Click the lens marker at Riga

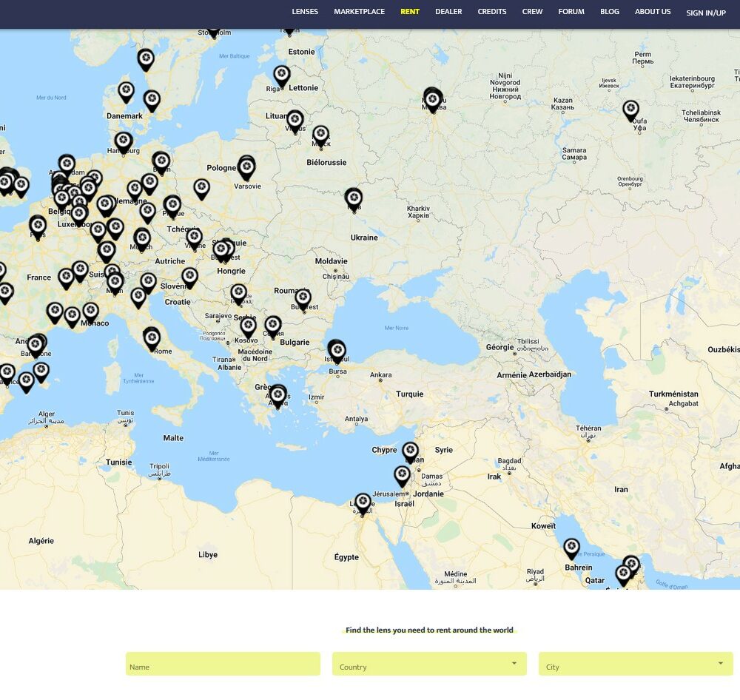click(x=282, y=76)
